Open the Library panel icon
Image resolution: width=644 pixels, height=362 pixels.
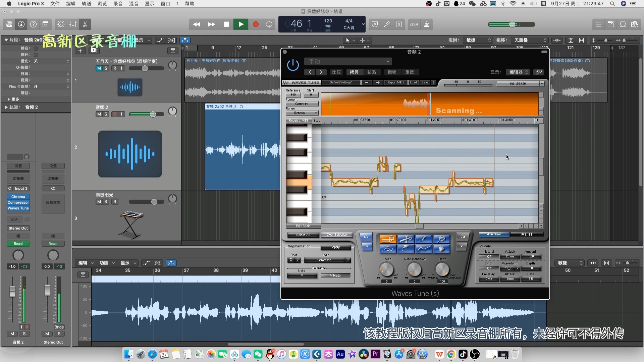coord(9,24)
